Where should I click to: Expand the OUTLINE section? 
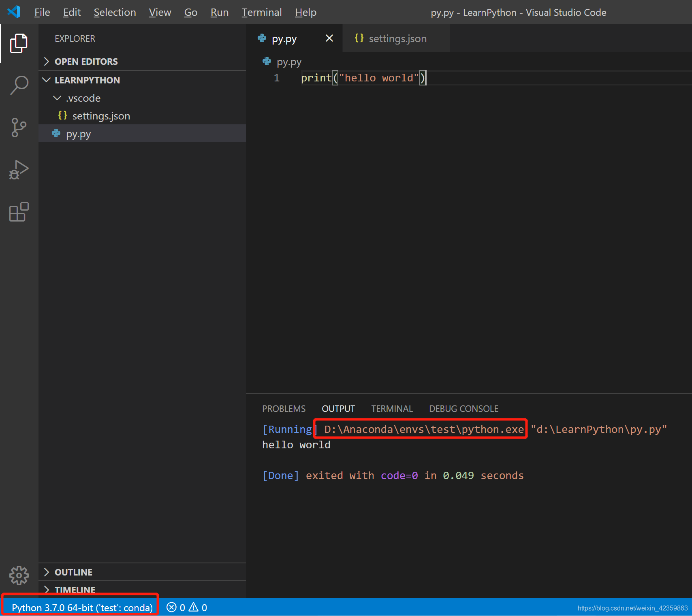tap(142, 572)
